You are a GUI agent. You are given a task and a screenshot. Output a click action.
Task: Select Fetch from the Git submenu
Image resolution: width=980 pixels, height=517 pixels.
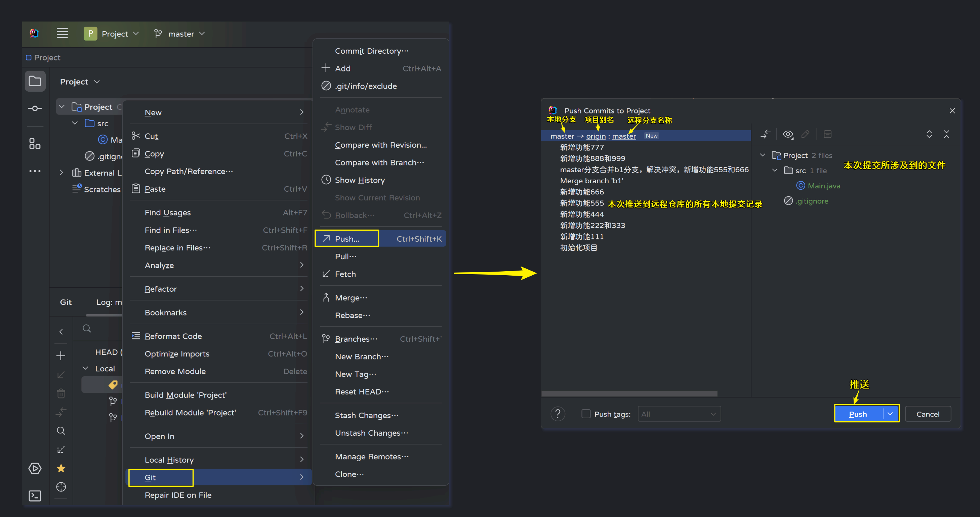click(x=345, y=274)
